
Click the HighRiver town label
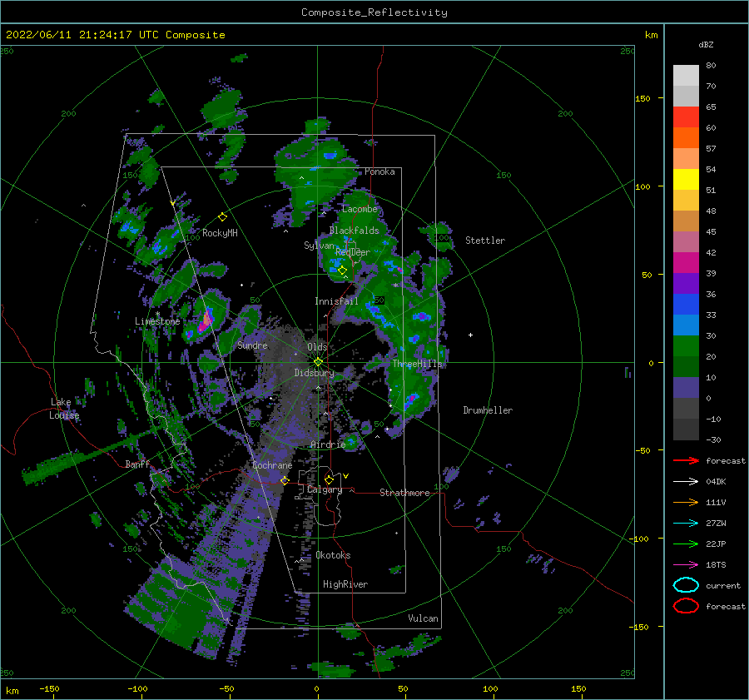[x=345, y=584]
